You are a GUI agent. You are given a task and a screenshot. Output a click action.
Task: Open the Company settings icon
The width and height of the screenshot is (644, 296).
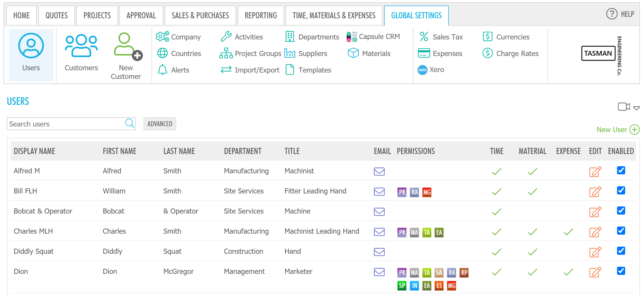tap(162, 36)
